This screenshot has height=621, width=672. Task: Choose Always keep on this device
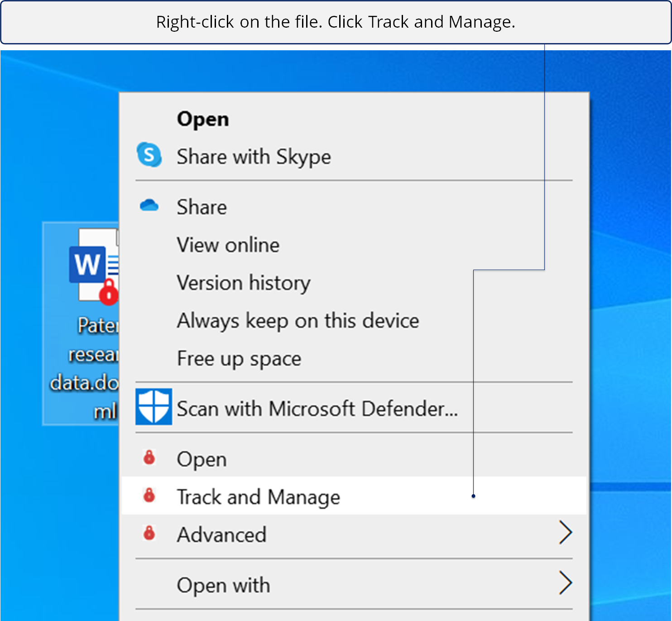pos(298,321)
